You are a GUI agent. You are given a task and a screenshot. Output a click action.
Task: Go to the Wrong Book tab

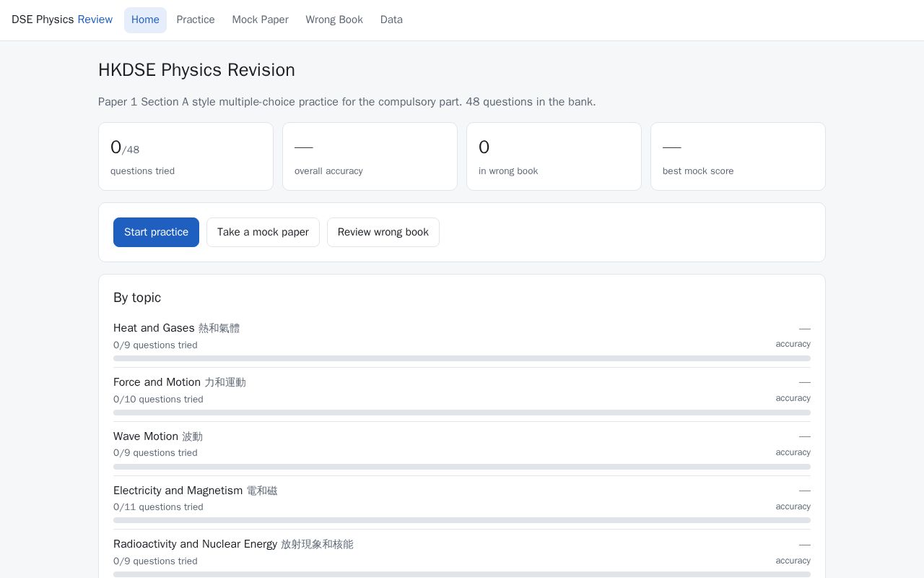334,20
